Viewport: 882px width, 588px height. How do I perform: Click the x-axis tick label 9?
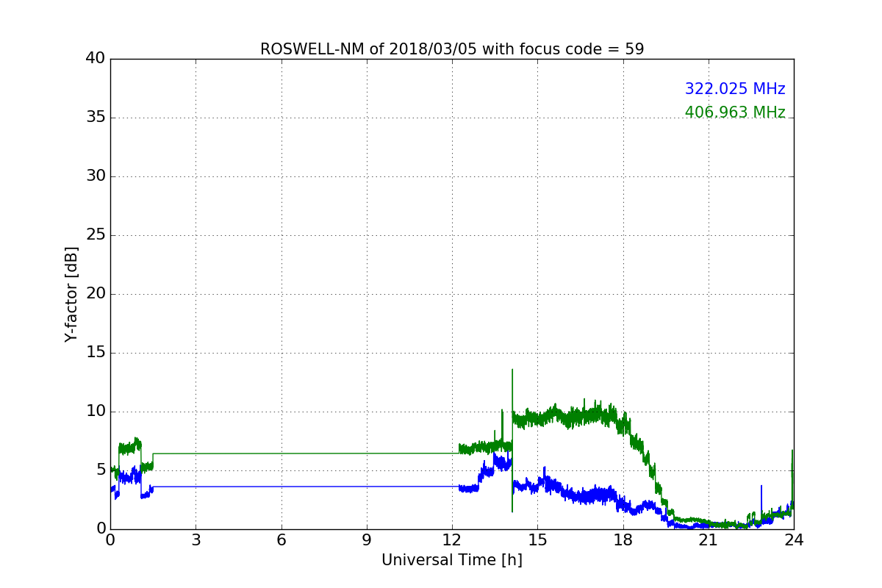[367, 539]
